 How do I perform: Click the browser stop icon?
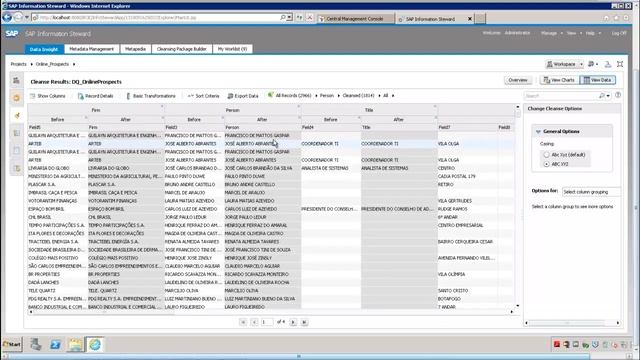(x=309, y=18)
